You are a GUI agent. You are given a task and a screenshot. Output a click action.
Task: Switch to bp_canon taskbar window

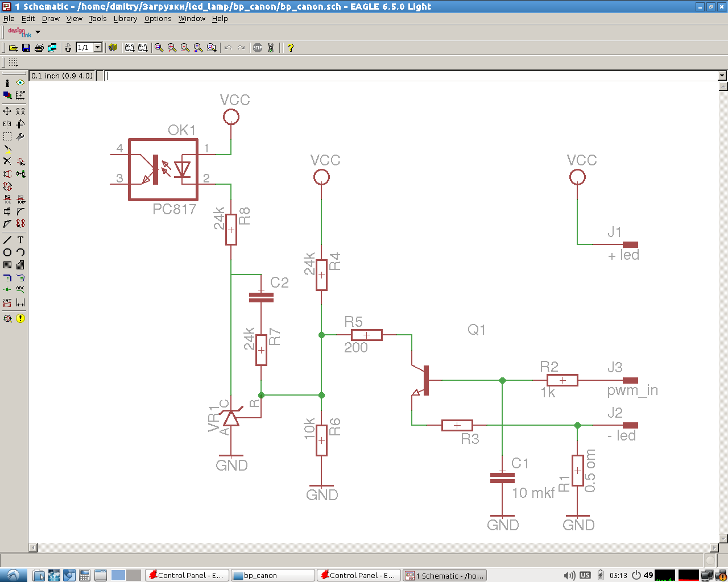click(x=272, y=575)
